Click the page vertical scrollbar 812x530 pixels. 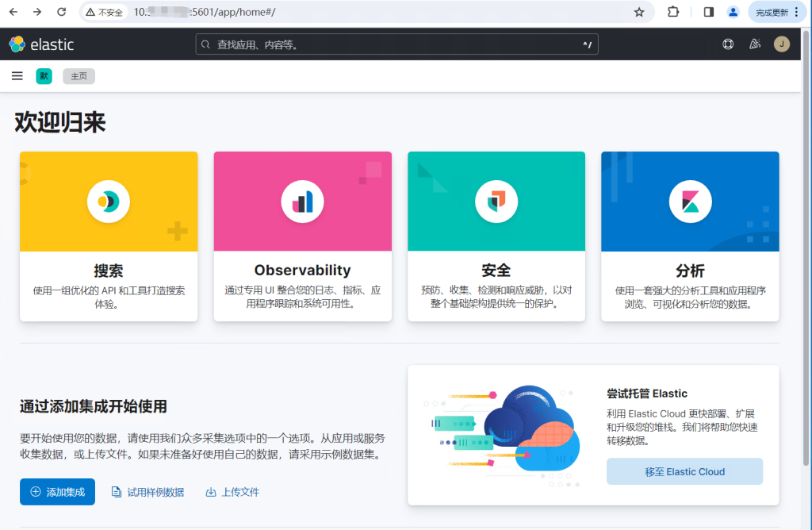806,248
